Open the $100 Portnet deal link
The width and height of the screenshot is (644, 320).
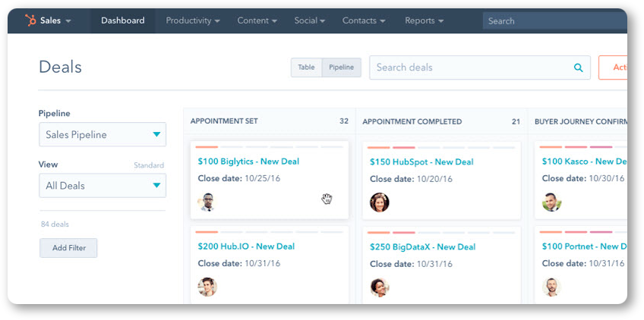point(584,246)
